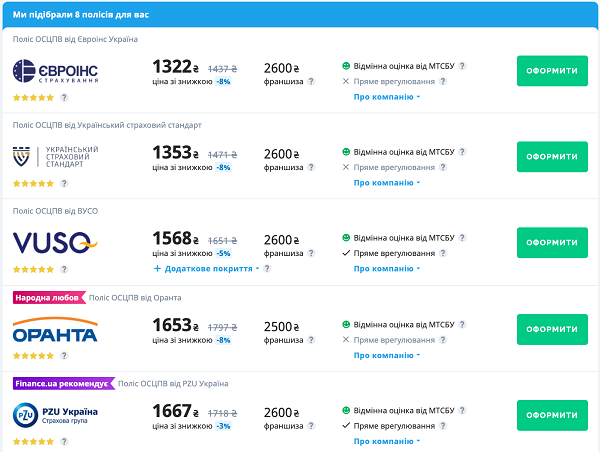The image size is (600, 452).
Task: Click question icon near Оранта direct settlement
Action: click(x=444, y=340)
